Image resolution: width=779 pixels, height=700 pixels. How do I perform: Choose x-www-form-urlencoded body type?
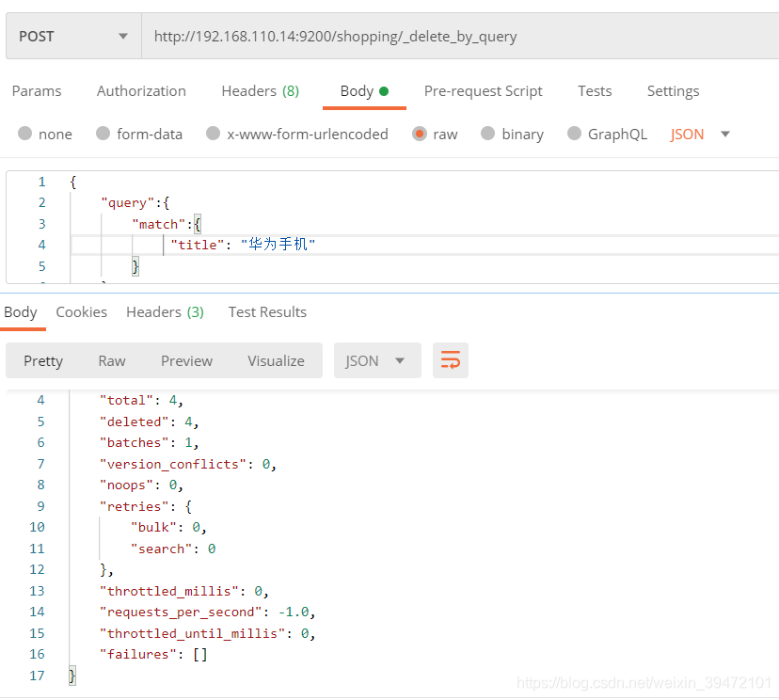point(214,134)
